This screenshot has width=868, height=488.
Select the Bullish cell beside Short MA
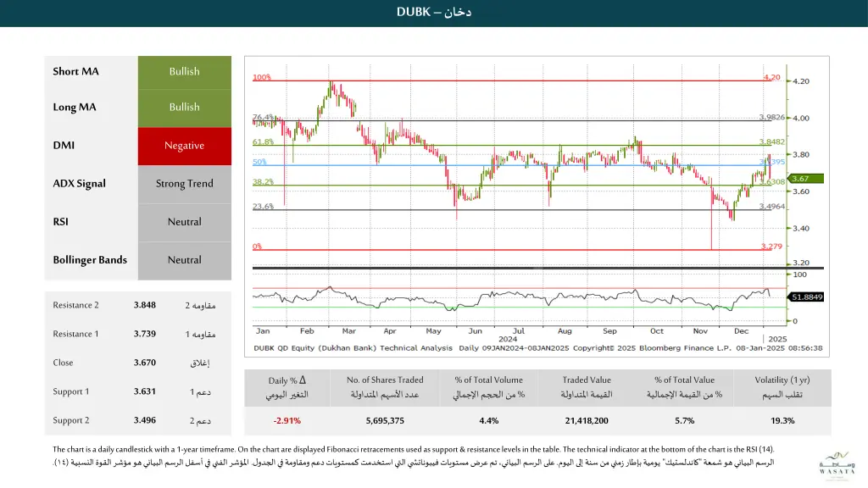pyautogui.click(x=184, y=72)
